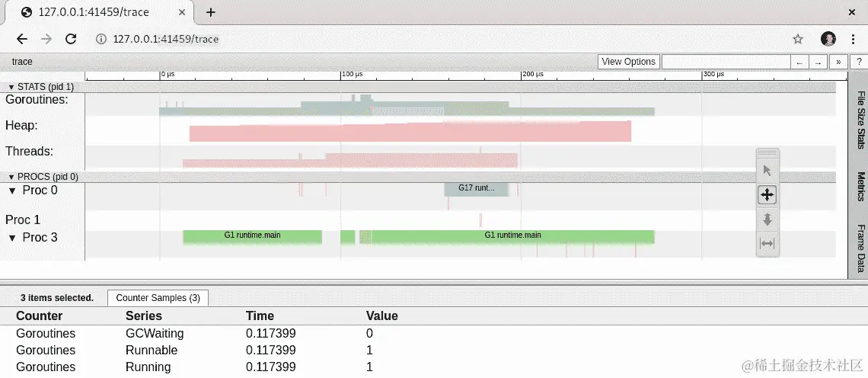Click the 300 µs ruler mark
The image size is (868, 378).
[713, 74]
